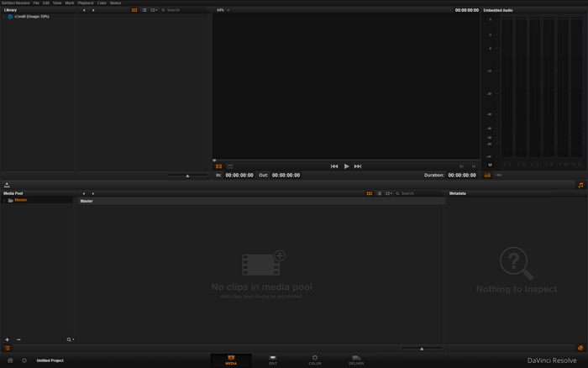Click the Mark Out button
588x368 pixels.
pos(474,166)
